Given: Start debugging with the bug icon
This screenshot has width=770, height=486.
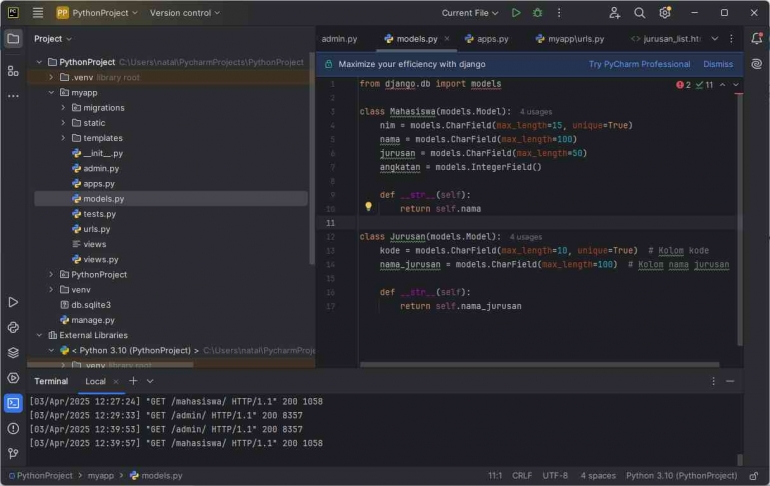Looking at the screenshot, I should pyautogui.click(x=538, y=13).
